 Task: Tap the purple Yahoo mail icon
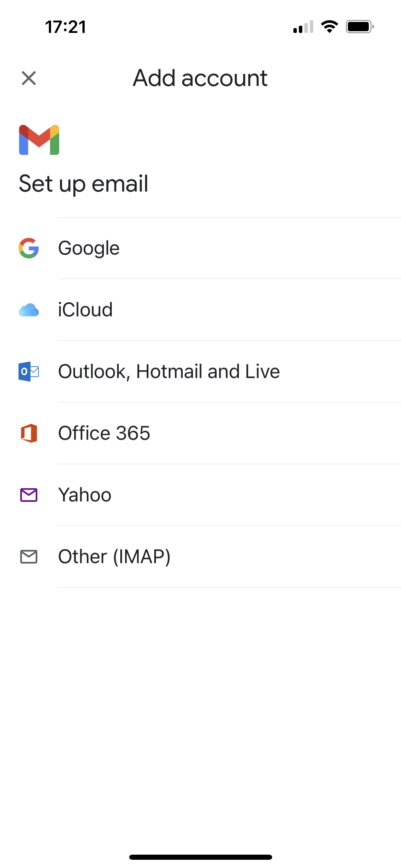coord(29,495)
